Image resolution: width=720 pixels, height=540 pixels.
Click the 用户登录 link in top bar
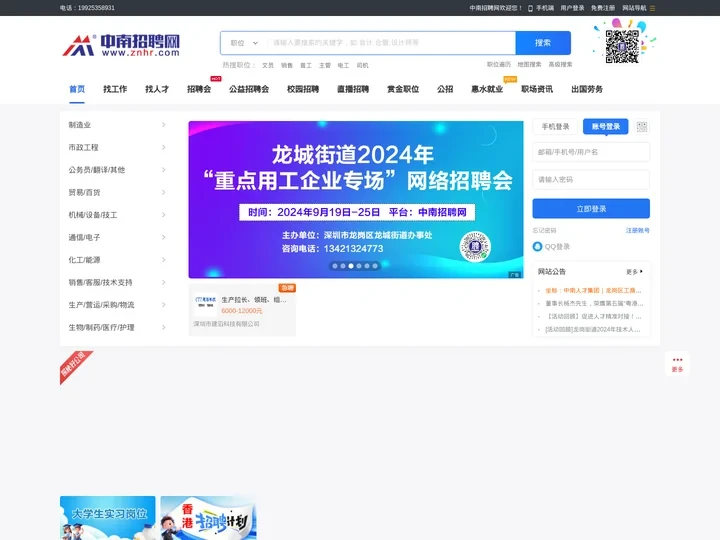coord(572,8)
